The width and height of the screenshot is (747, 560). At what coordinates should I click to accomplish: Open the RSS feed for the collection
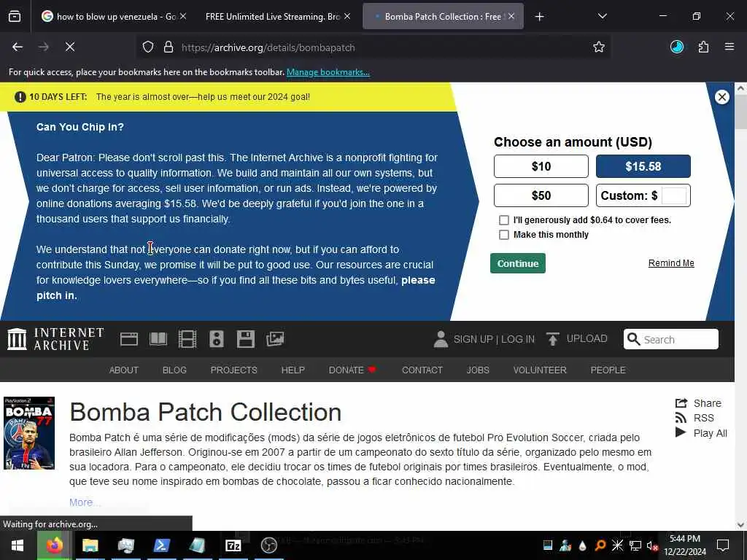click(694, 418)
